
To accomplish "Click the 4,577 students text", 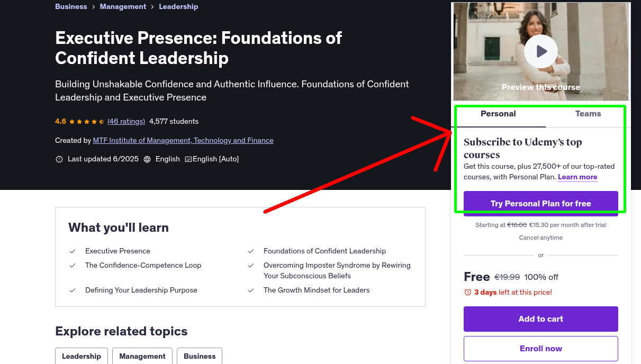I will 174,121.
